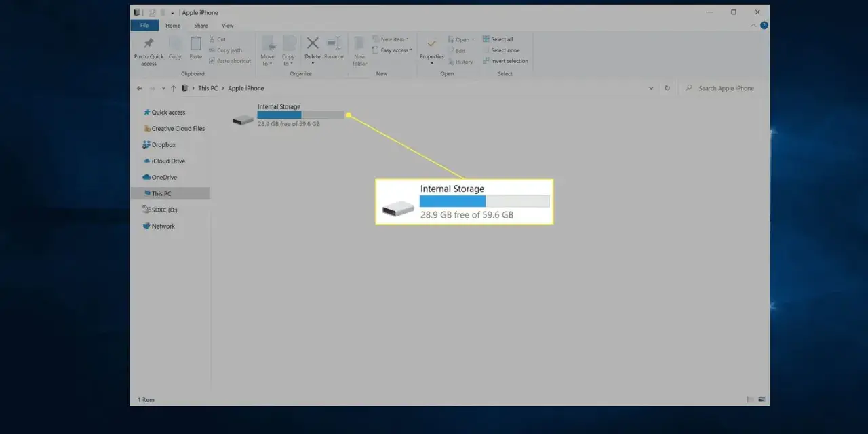Image resolution: width=868 pixels, height=434 pixels.
Task: Click Cut in the Clipboard group
Action: [218, 39]
